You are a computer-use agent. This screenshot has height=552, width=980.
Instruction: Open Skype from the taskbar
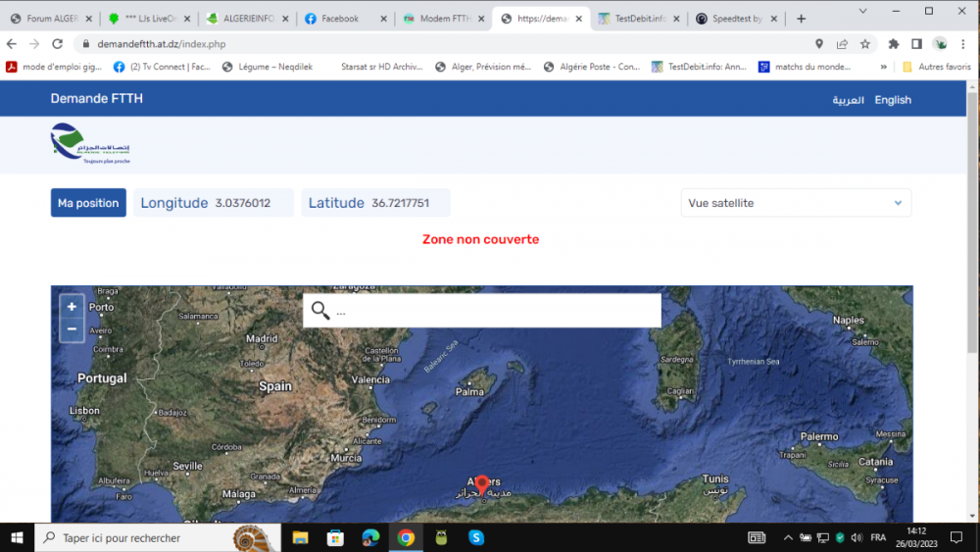point(476,537)
